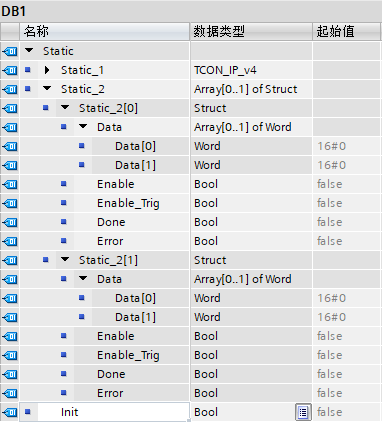The width and height of the screenshot is (382, 422).
Task: Click the tag icon of the Static row
Action: click(10, 51)
